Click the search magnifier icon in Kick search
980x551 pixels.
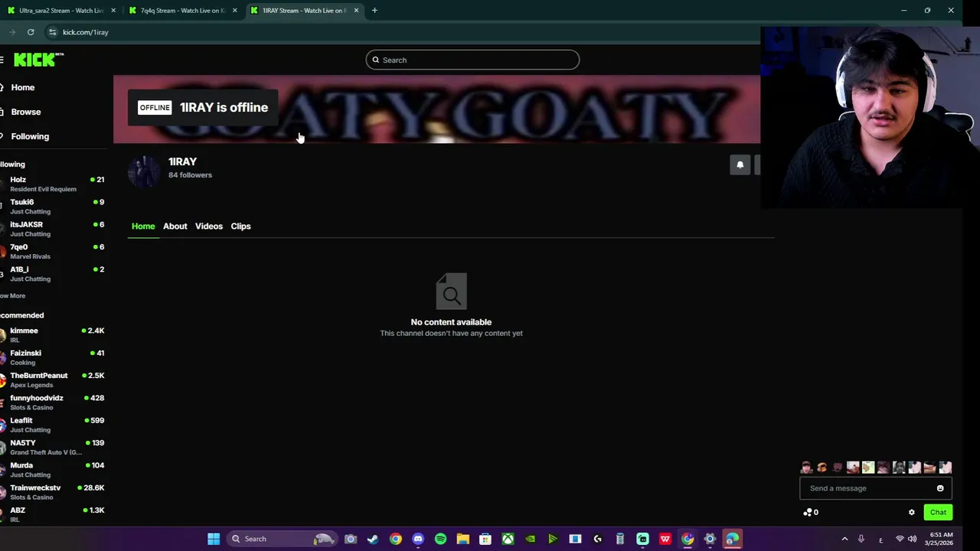[376, 60]
